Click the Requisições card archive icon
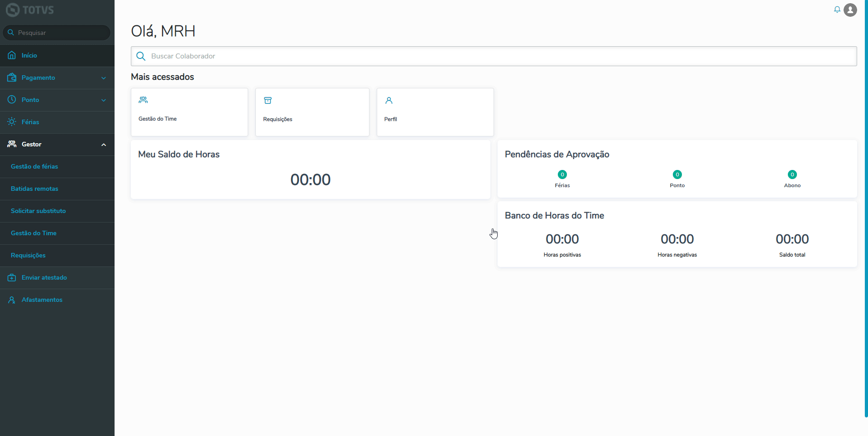 (268, 100)
